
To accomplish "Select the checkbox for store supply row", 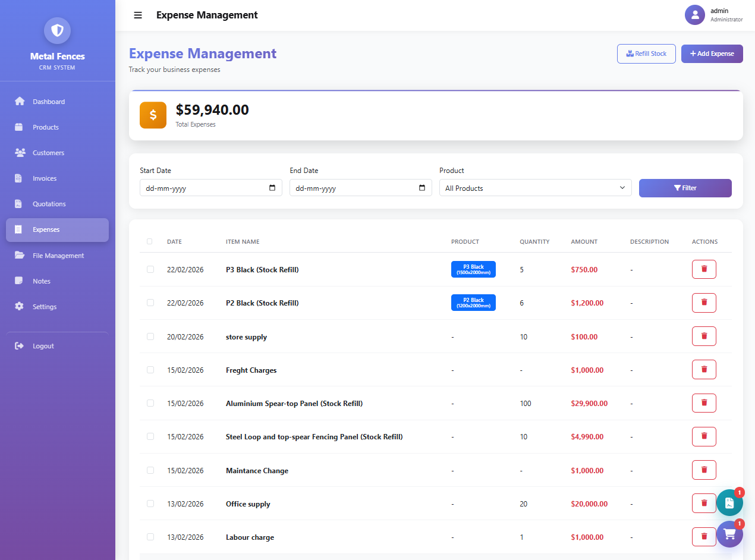I will (150, 336).
